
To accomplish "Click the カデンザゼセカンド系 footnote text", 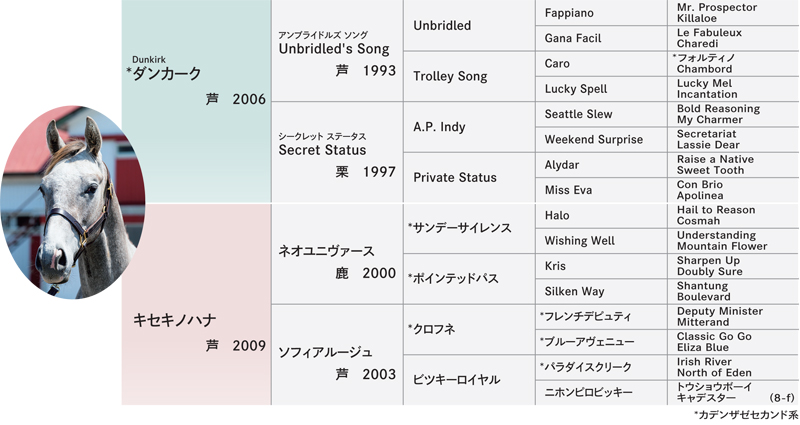I will [x=745, y=415].
